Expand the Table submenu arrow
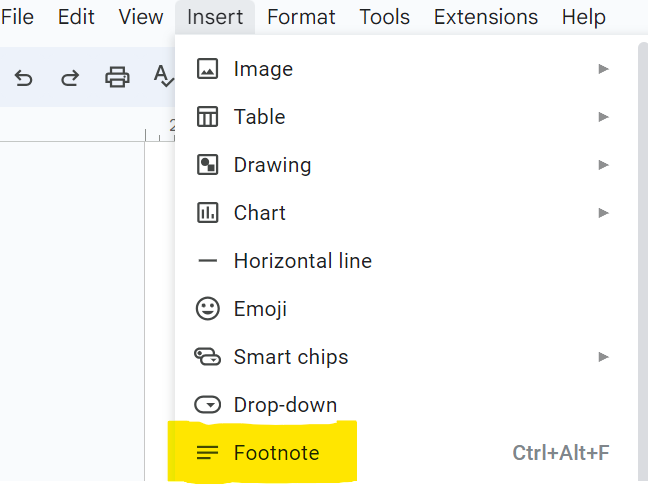This screenshot has height=485, width=648. tap(603, 116)
